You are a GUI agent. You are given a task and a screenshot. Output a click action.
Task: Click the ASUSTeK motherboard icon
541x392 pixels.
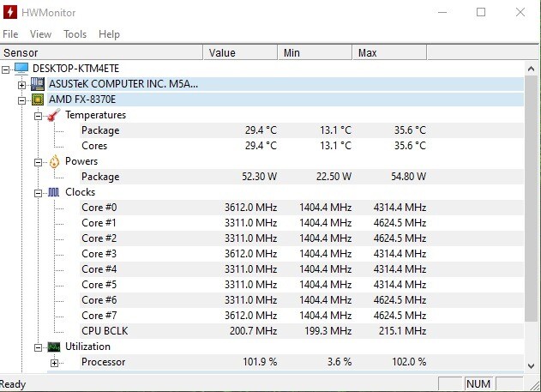(38, 84)
